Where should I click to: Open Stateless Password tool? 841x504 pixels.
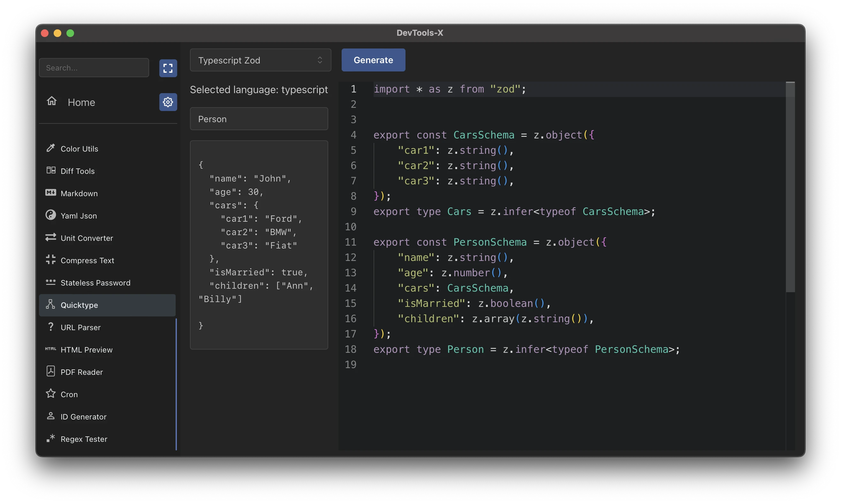tap(95, 283)
